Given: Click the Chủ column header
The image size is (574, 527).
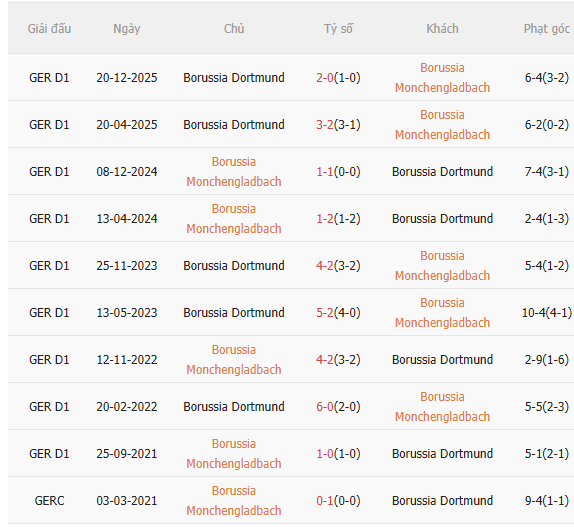Looking at the screenshot, I should click(234, 29).
